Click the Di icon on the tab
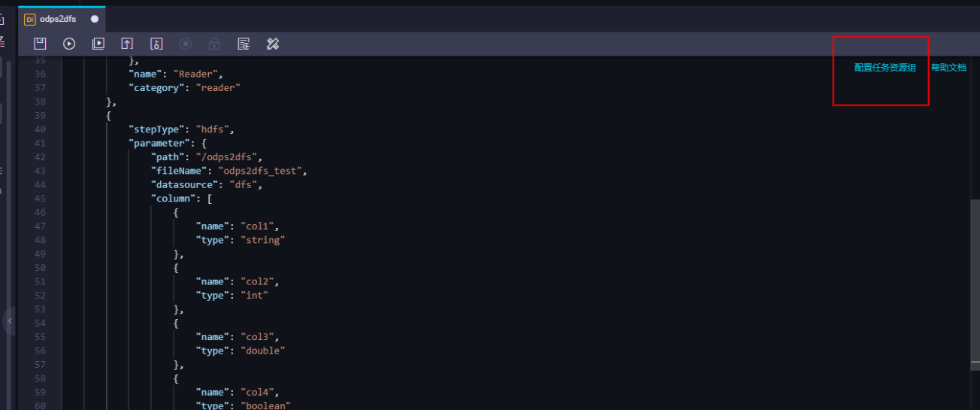 coord(30,20)
